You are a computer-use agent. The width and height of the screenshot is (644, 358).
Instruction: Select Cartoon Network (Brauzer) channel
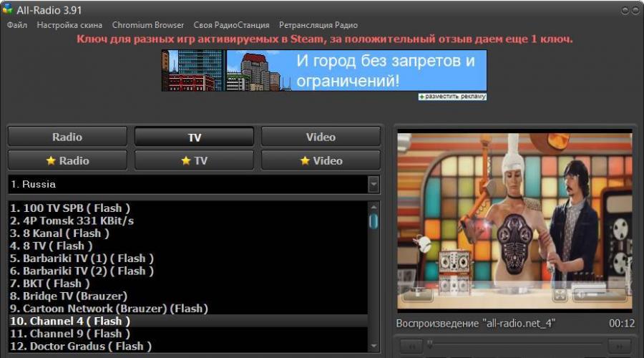[188, 309]
